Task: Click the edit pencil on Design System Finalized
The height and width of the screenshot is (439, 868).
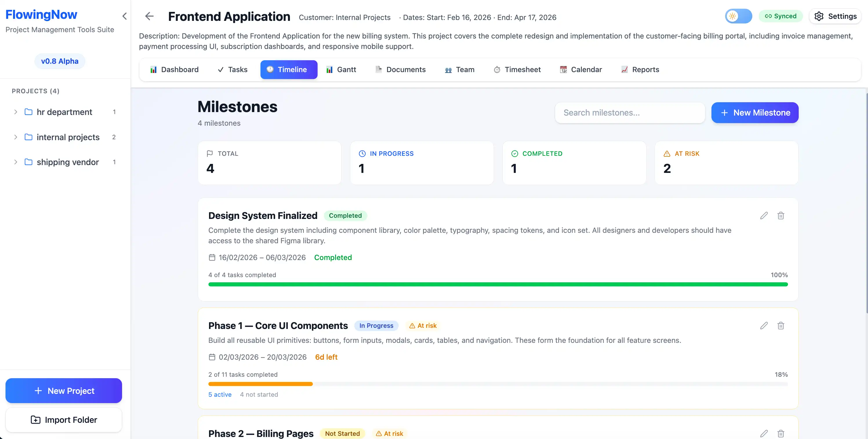Action: [764, 215]
